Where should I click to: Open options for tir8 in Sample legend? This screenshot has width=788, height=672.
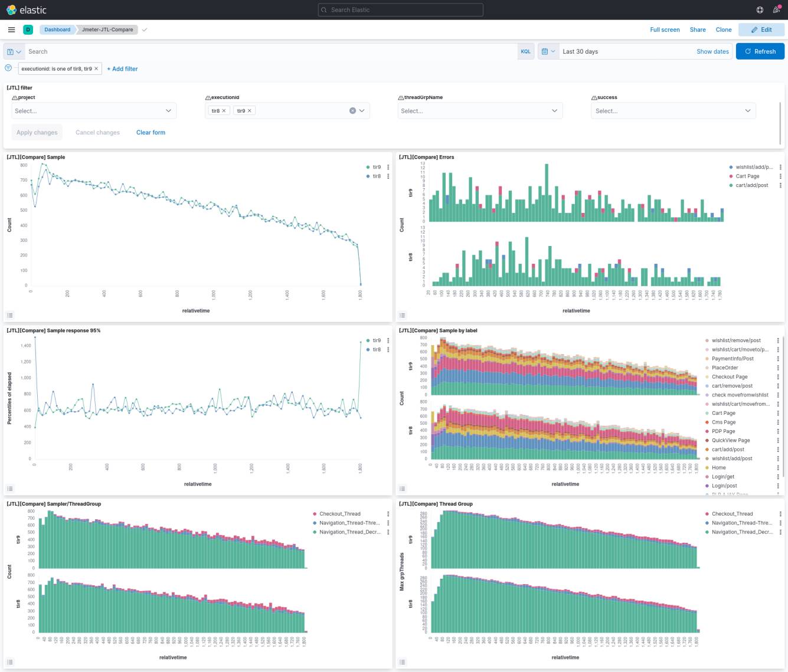[388, 176]
